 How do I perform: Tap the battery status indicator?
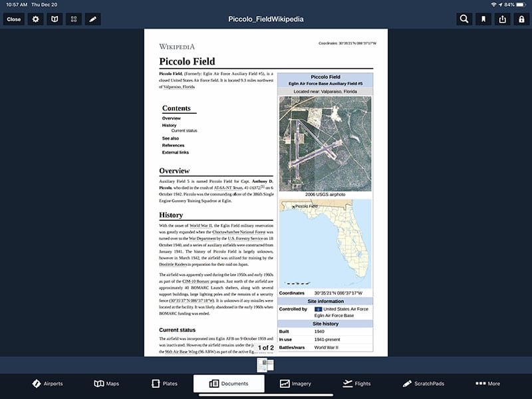pos(521,5)
